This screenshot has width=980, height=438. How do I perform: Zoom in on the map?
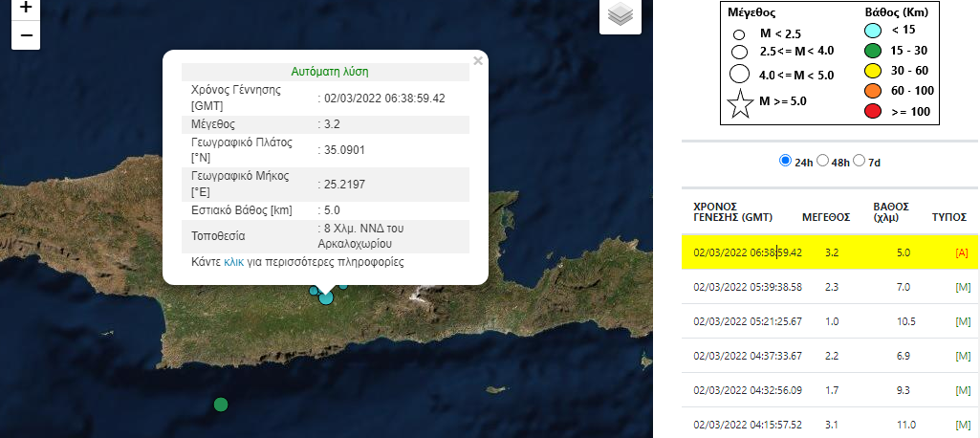[26, 9]
